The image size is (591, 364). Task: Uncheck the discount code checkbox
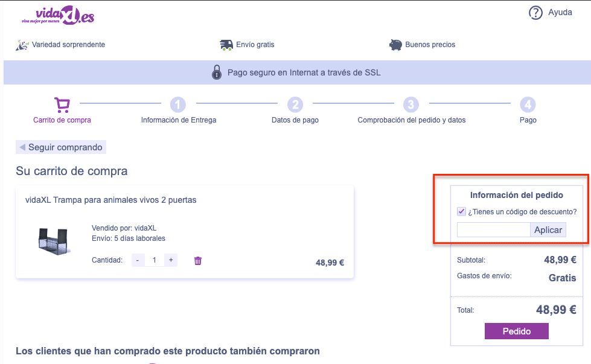[x=461, y=211]
